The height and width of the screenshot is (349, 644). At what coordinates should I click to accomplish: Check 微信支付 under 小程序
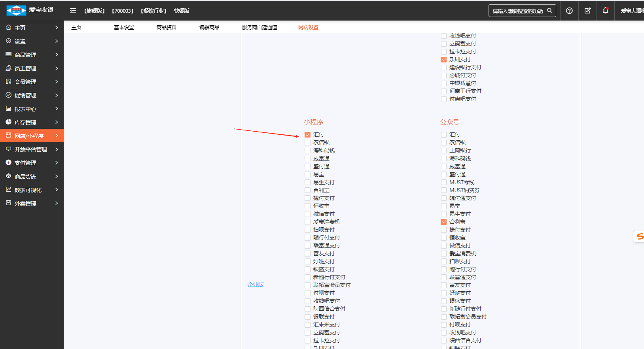coord(307,214)
